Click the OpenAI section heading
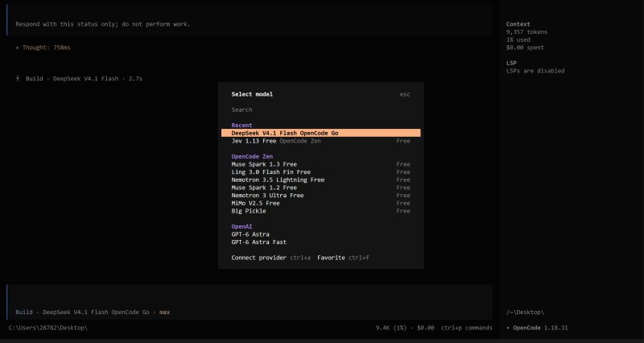644x343 pixels. click(x=242, y=227)
